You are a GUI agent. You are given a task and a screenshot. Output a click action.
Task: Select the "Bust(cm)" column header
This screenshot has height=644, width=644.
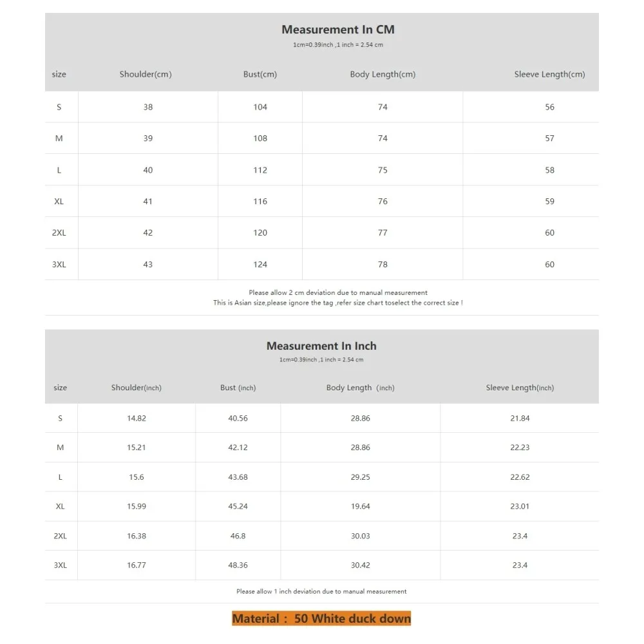260,74
